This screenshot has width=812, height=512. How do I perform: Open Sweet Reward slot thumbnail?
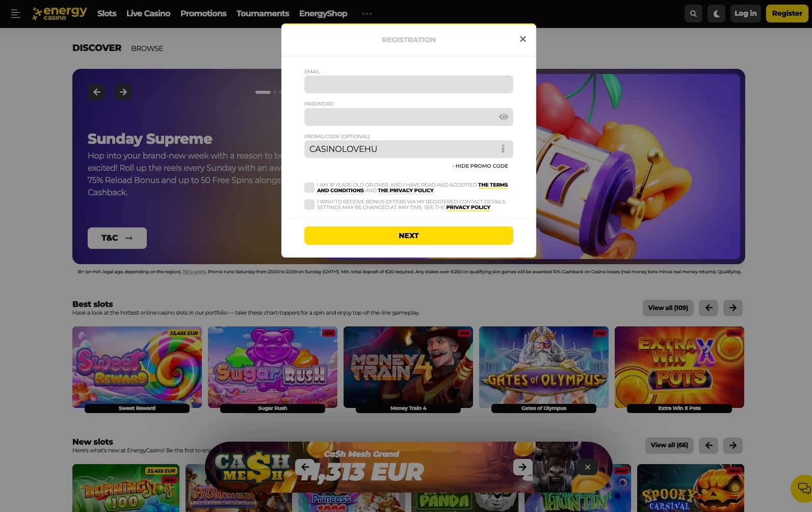coord(137,368)
